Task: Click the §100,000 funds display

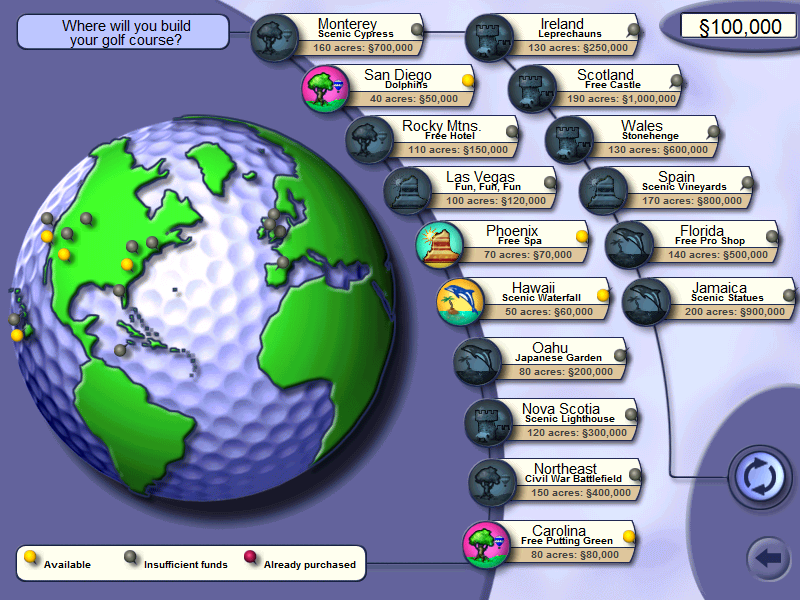Action: coord(739,27)
